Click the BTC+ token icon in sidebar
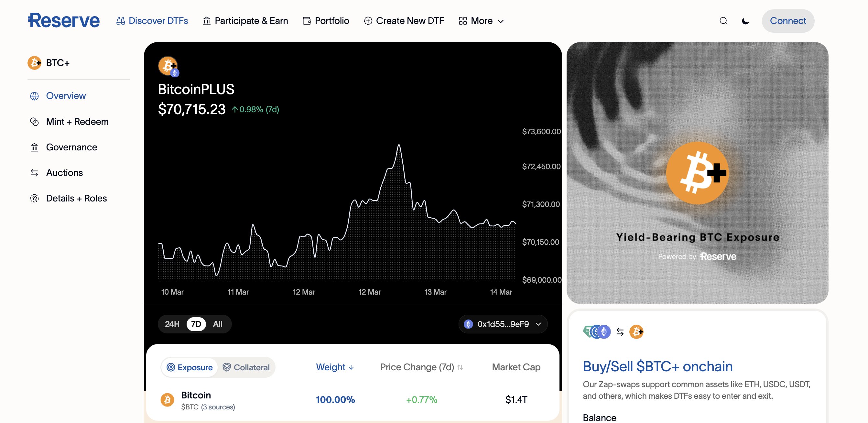Viewport: 868px width, 423px height. pyautogui.click(x=34, y=62)
